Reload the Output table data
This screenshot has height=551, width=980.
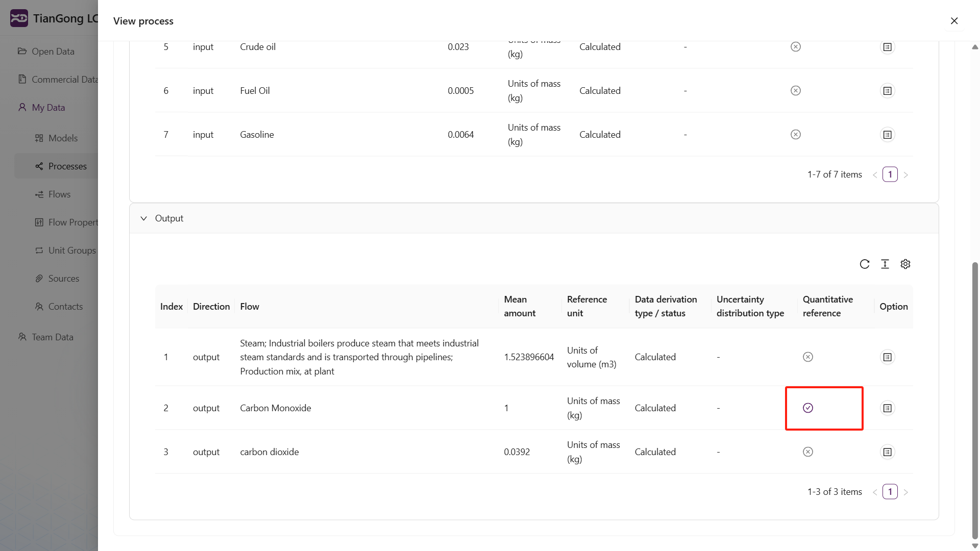pos(864,264)
